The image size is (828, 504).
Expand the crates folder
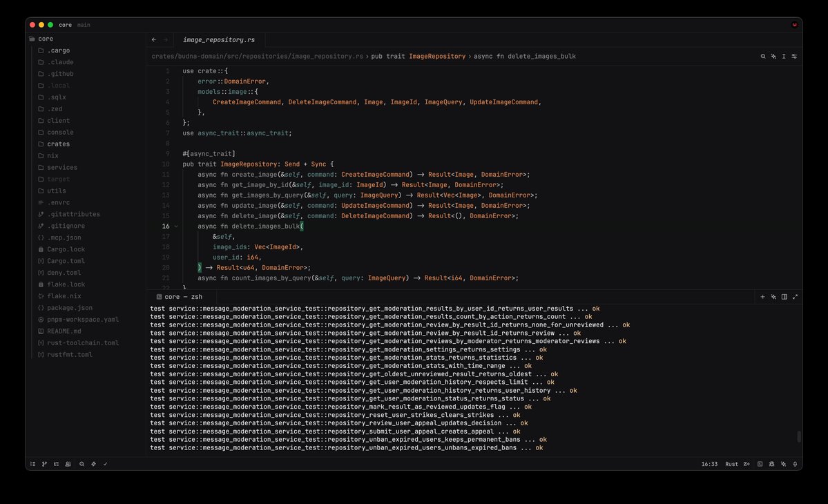click(58, 144)
